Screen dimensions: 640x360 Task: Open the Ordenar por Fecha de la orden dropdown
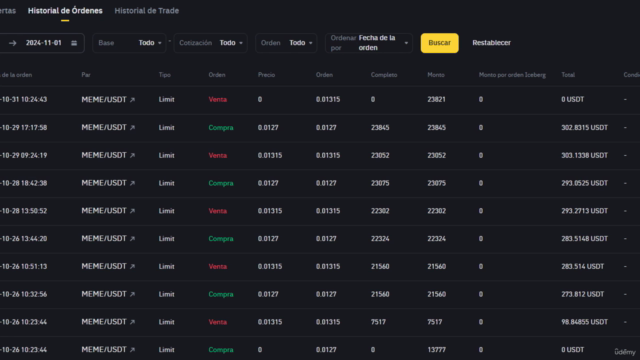click(x=369, y=43)
